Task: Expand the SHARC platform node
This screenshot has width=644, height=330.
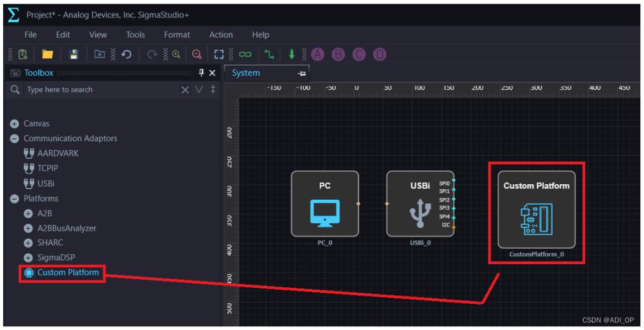Action: 28,243
